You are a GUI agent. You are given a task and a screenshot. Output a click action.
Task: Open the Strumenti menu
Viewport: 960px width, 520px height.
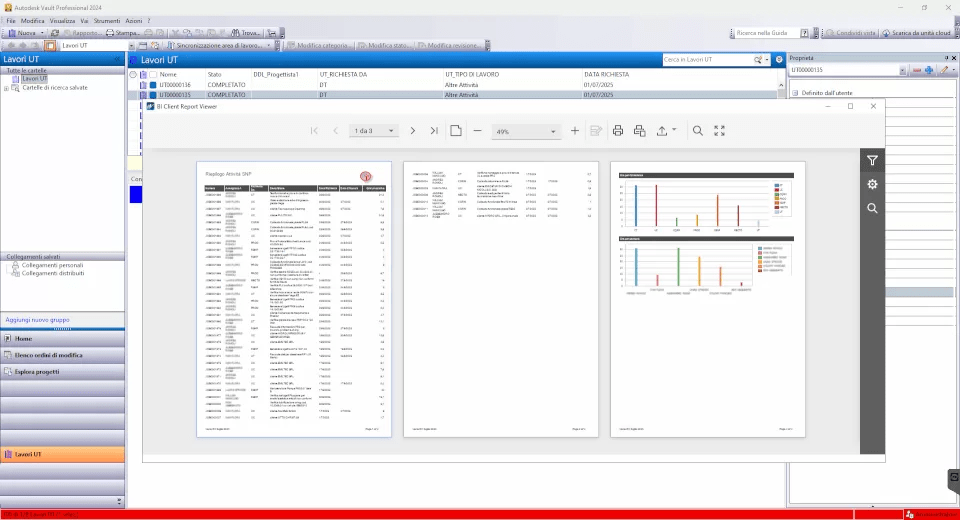(107, 21)
